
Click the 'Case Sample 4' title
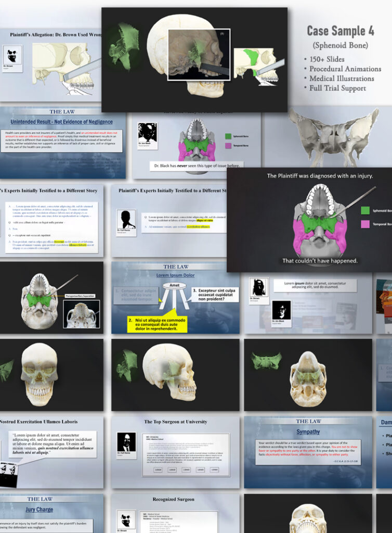point(341,31)
